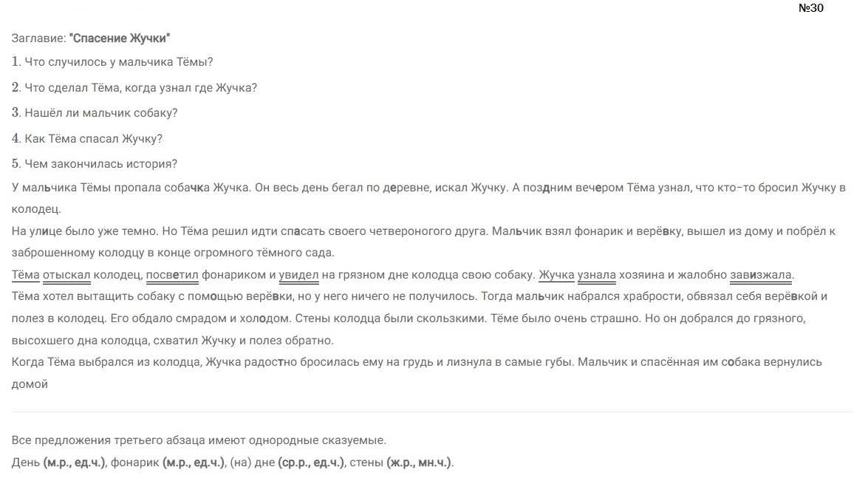Click the bold annotation "(ж.р., мн.ч.)"
The height and width of the screenshot is (481, 868).
tap(419, 463)
